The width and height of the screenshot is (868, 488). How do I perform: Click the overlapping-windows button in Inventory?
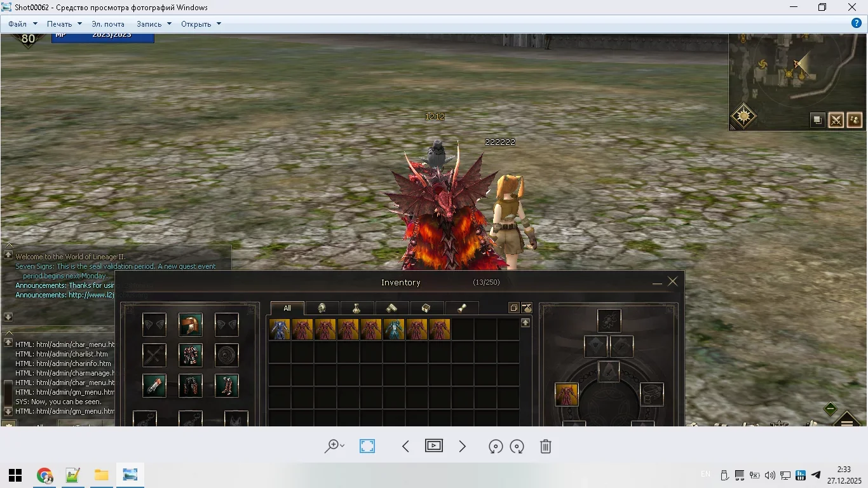click(513, 308)
